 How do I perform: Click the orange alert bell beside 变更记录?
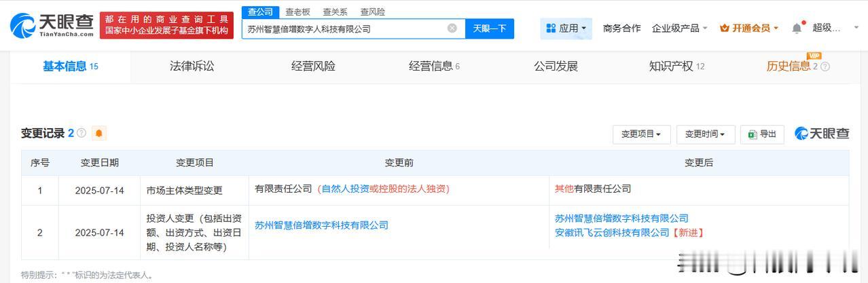click(x=99, y=133)
